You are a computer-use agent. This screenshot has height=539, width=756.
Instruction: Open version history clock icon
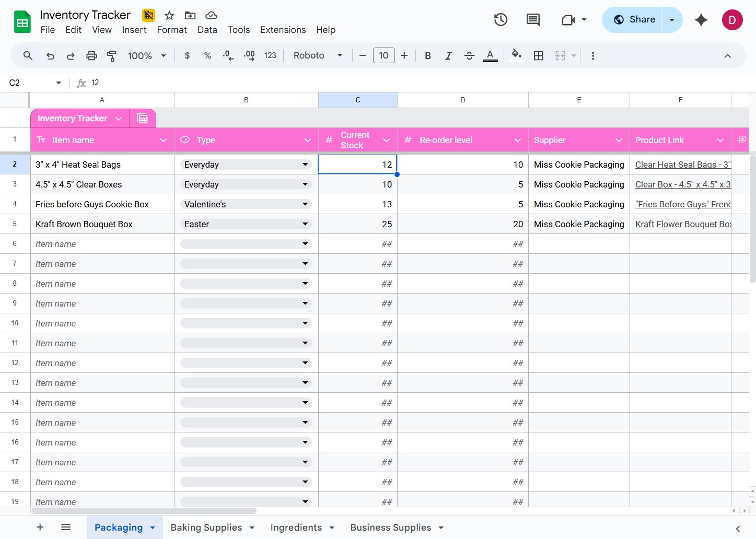501,20
